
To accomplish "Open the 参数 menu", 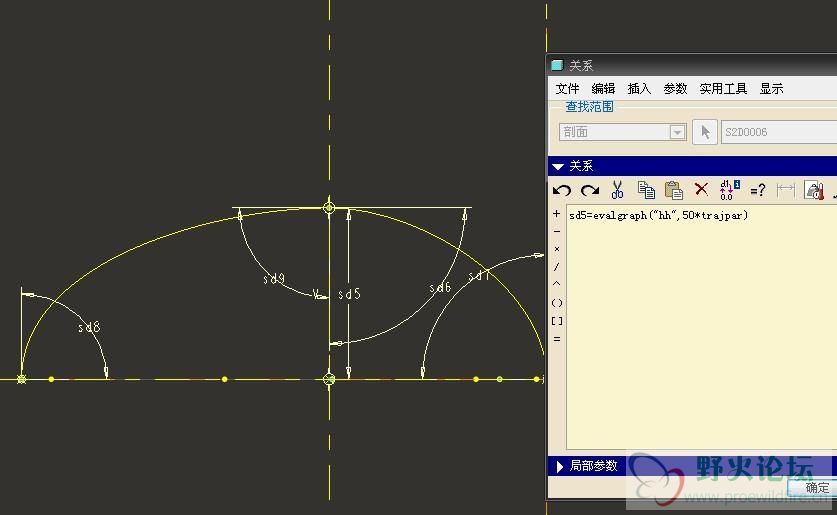I will click(x=675, y=89).
